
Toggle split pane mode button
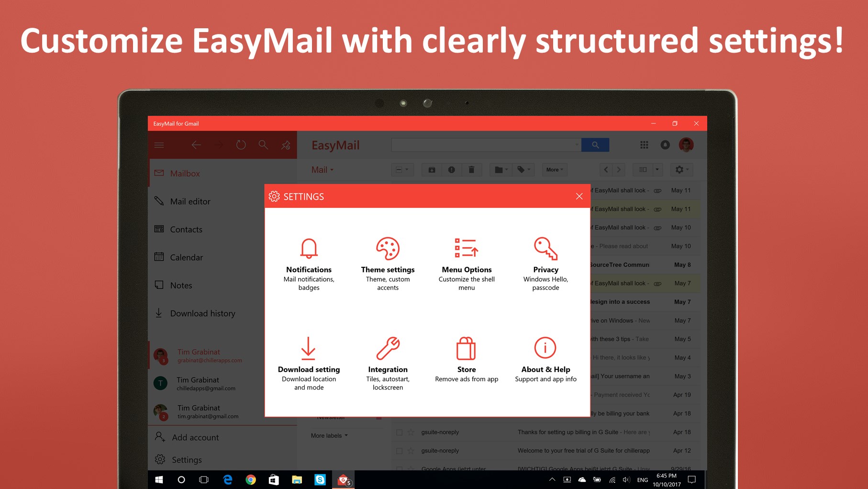643,170
